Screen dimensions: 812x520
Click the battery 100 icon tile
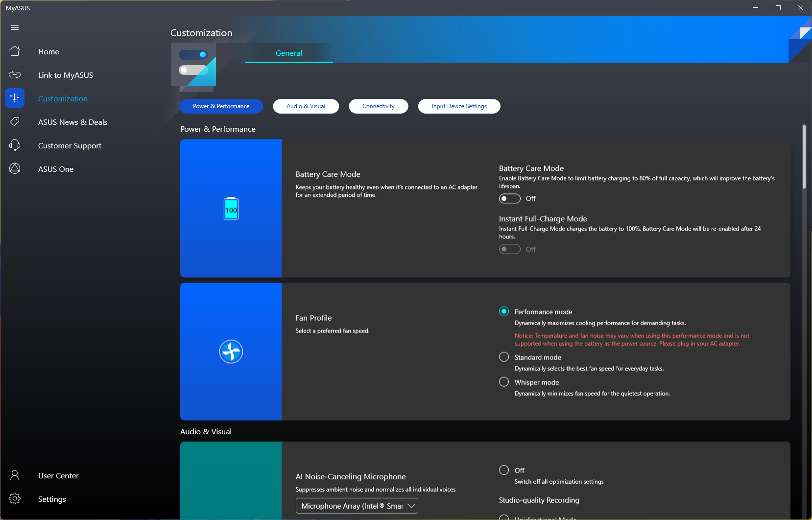(x=231, y=209)
